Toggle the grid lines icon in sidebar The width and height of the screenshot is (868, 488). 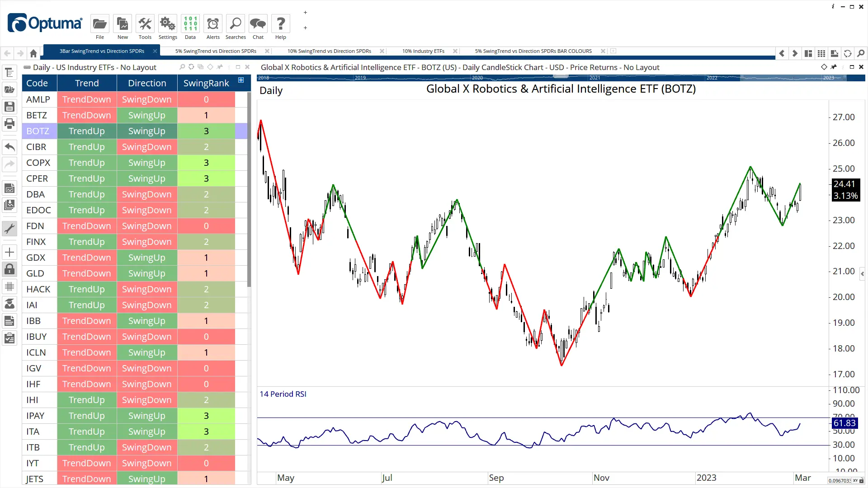(9, 286)
